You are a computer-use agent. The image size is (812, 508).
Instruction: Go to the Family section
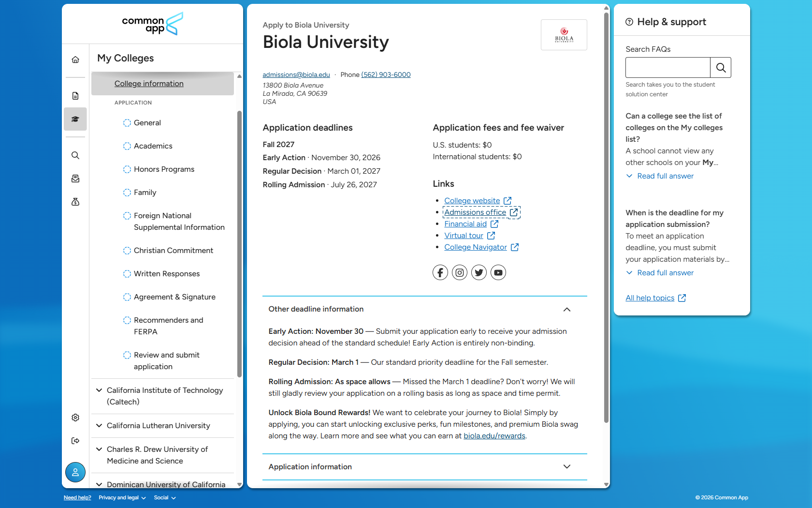coord(145,193)
